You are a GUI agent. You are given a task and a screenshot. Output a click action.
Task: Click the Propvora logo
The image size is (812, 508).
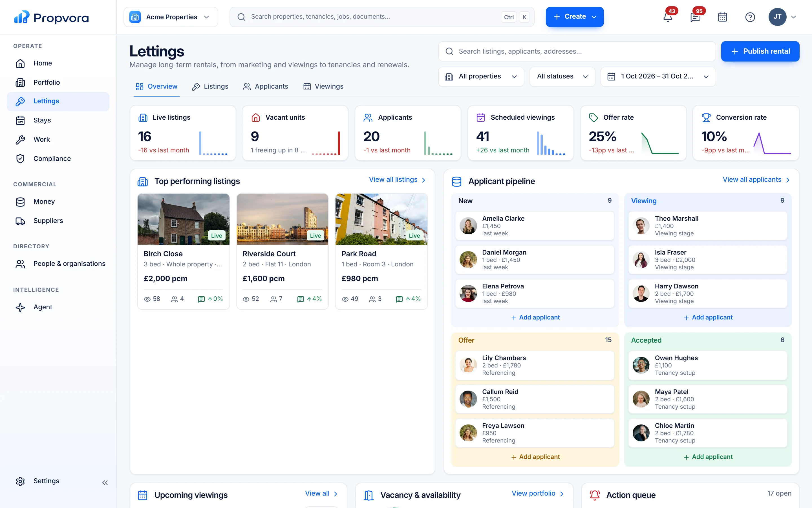(51, 17)
